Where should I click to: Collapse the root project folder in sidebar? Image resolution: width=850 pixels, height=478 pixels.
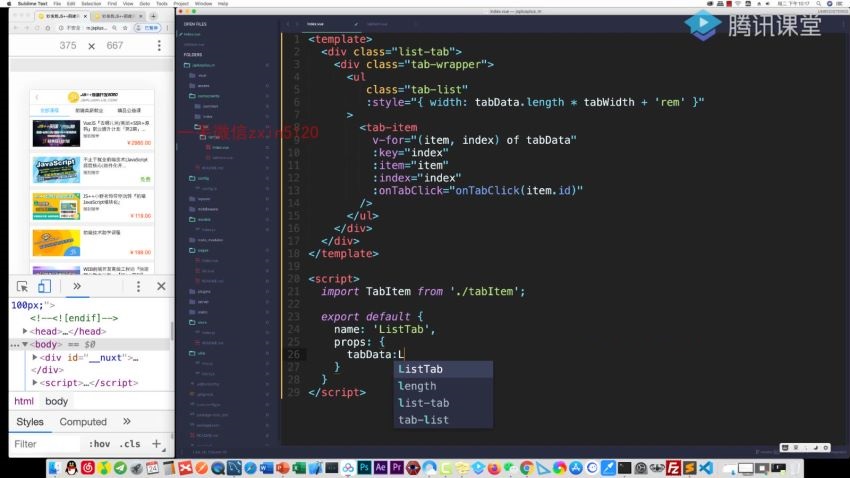[x=187, y=65]
